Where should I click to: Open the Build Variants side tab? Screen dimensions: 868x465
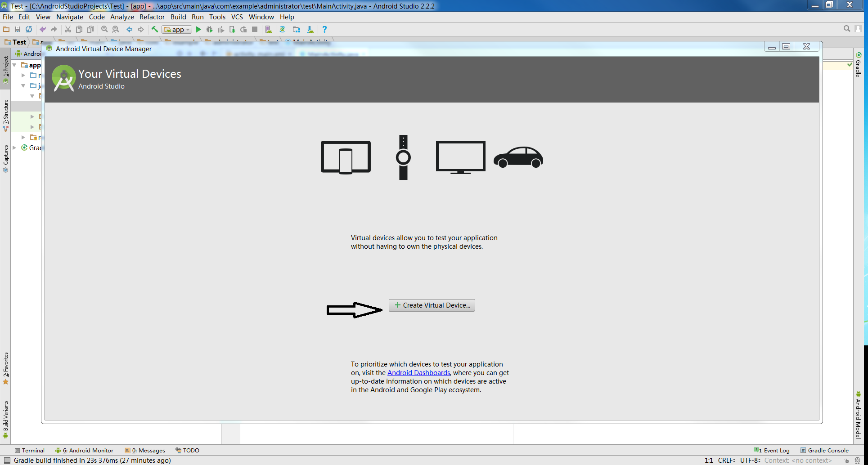(6, 419)
